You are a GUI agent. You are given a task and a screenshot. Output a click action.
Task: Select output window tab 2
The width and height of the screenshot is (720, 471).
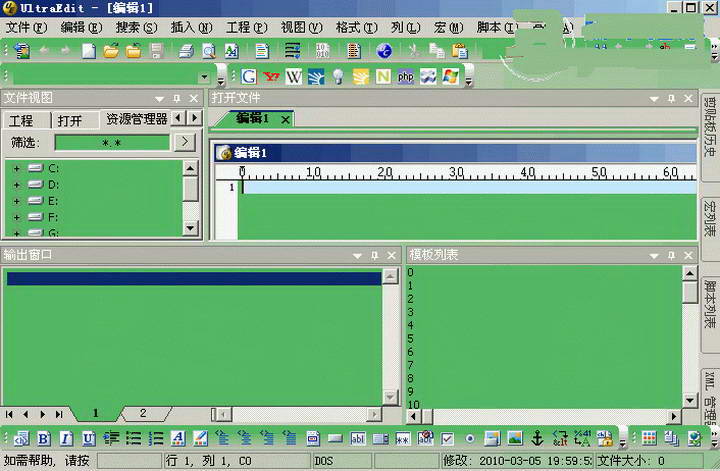point(142,413)
